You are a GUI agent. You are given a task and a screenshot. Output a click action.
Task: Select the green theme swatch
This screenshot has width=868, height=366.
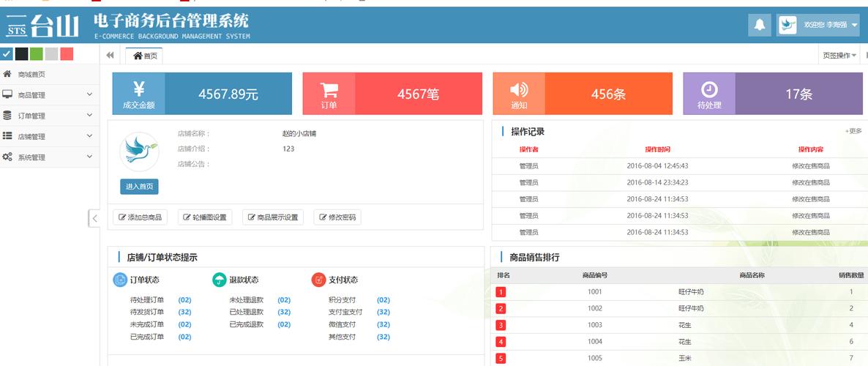coord(37,53)
